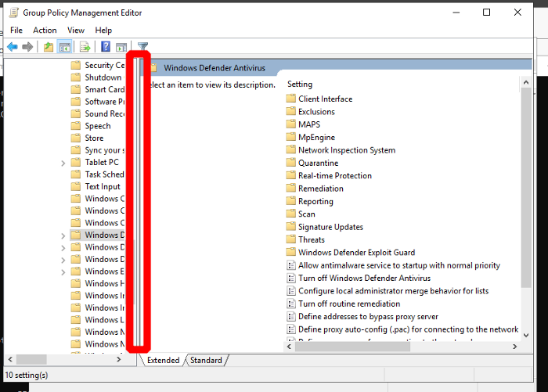The image size is (548, 392).
Task: Select Define proxy auto-config (.pac) setting
Action: 408,329
